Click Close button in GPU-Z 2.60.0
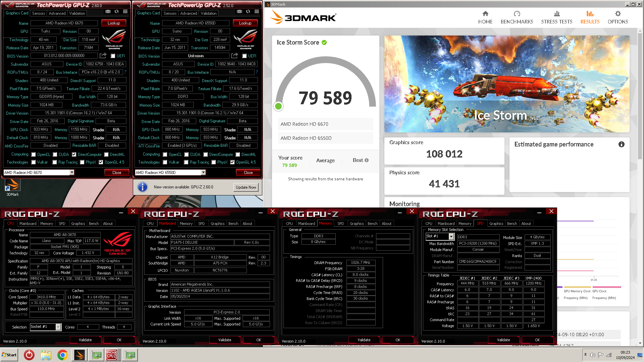The height and width of the screenshot is (362, 644). click(117, 173)
